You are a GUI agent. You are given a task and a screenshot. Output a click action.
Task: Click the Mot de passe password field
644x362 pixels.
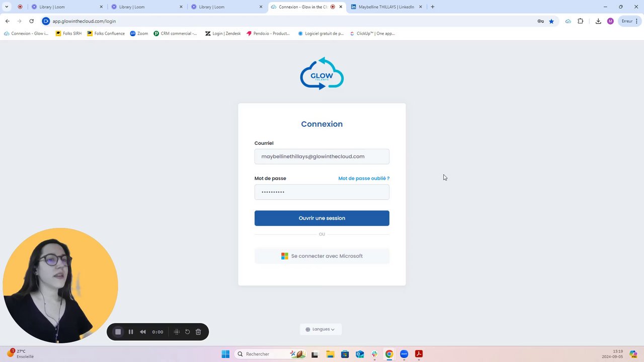(x=322, y=192)
